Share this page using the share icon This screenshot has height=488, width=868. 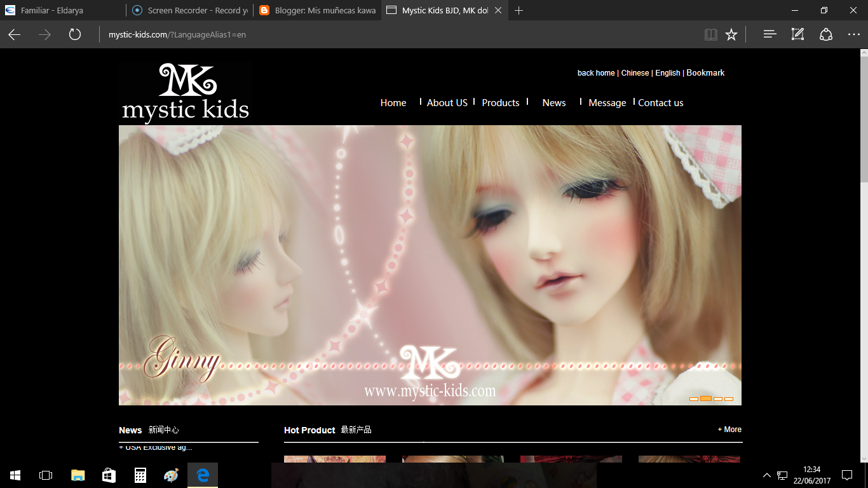click(825, 34)
